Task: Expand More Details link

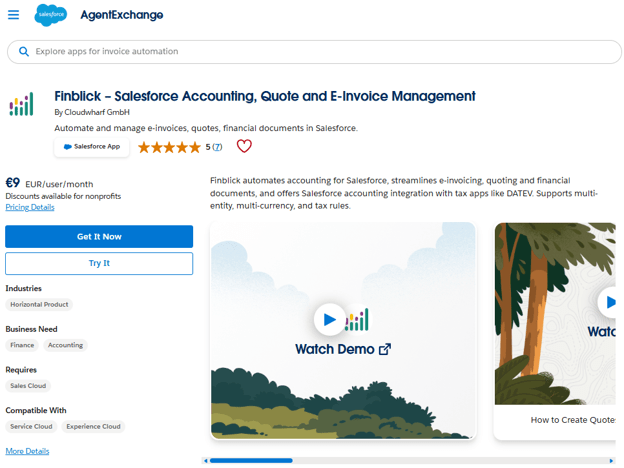Action: (x=27, y=451)
